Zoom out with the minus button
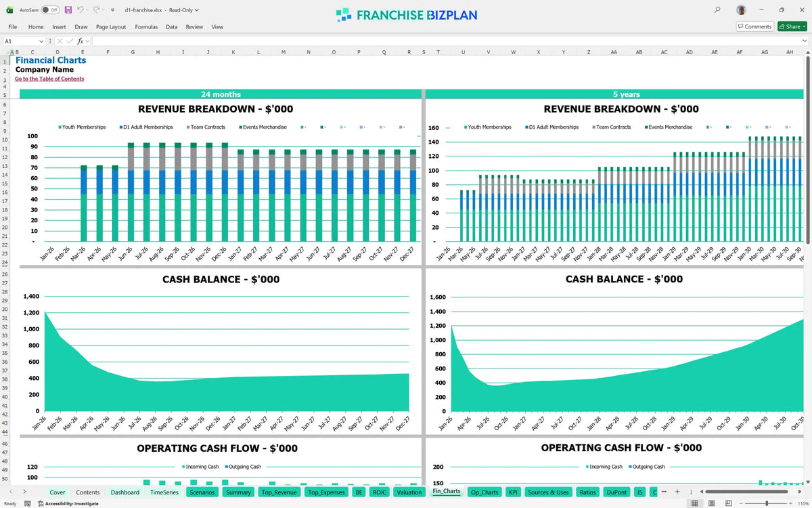Image resolution: width=812 pixels, height=508 pixels. [742, 503]
